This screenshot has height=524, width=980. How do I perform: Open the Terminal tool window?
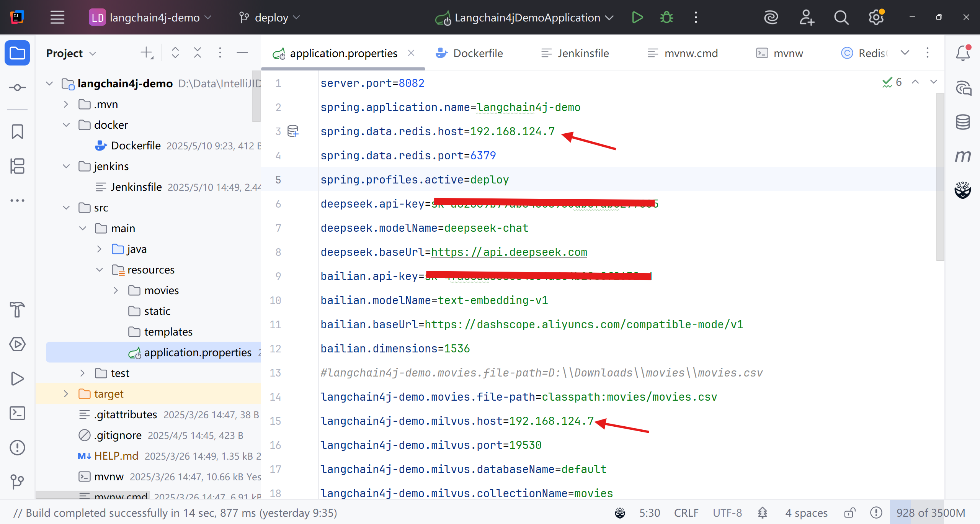click(17, 413)
